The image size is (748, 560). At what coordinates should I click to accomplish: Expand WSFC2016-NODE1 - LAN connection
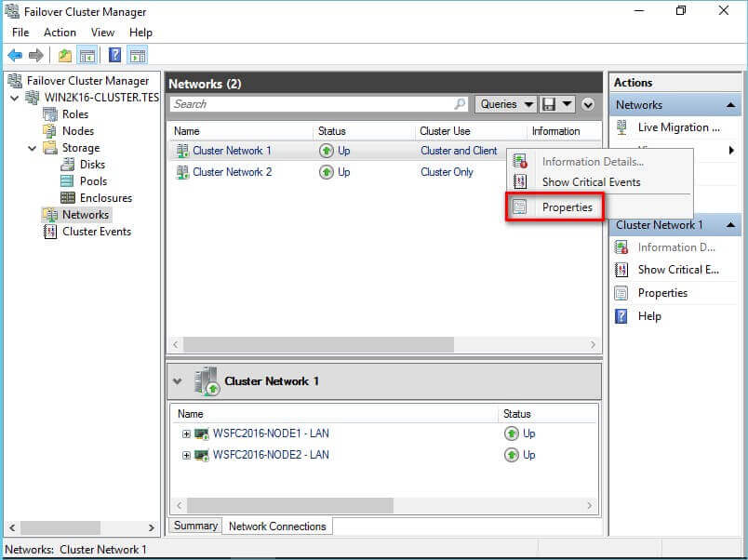(x=186, y=433)
